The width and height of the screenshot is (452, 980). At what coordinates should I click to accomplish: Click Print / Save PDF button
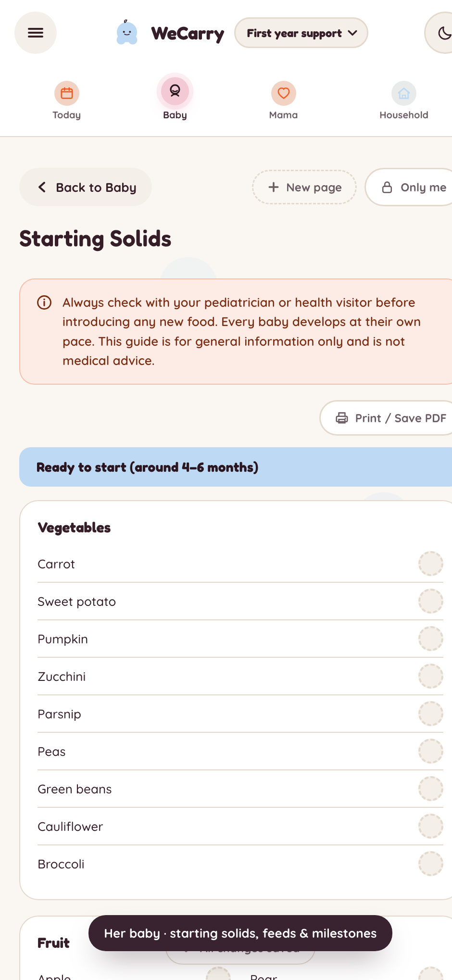[387, 418]
